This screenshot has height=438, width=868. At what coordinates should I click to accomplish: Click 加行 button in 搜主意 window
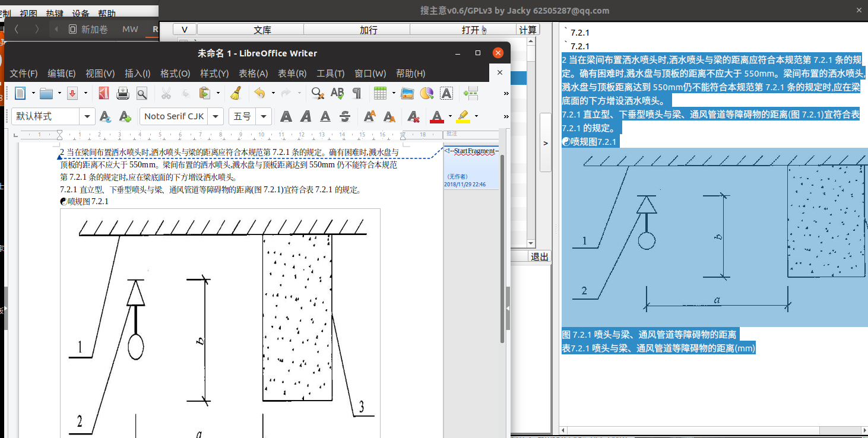tap(357, 30)
